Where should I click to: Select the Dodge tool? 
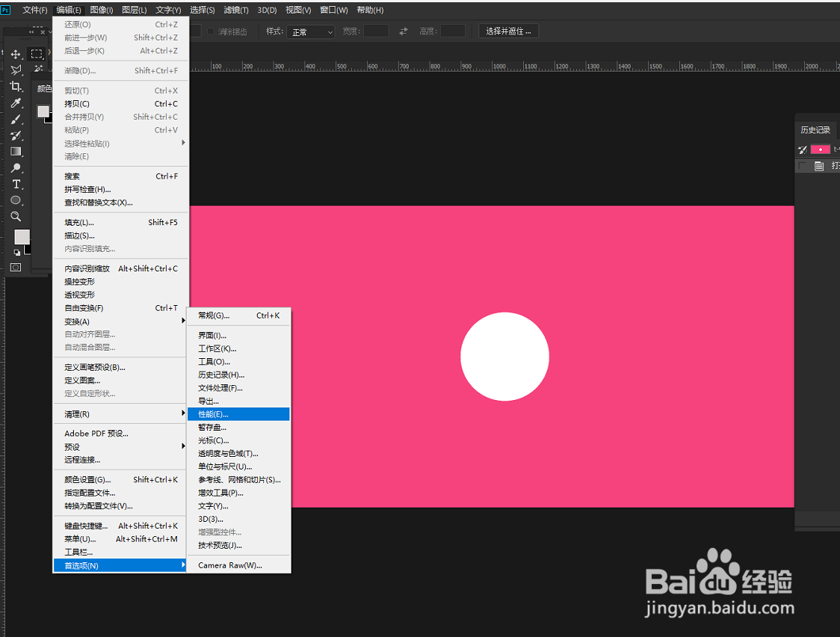coord(16,168)
